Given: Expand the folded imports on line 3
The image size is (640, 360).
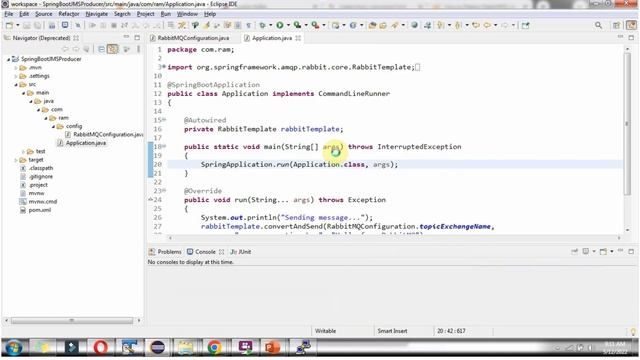Looking at the screenshot, I should tap(164, 67).
